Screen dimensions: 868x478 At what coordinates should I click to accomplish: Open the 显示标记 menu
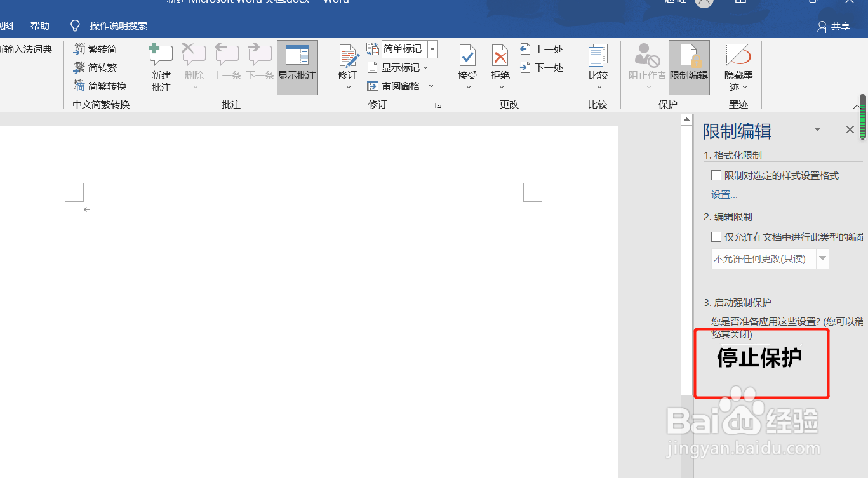tap(397, 67)
